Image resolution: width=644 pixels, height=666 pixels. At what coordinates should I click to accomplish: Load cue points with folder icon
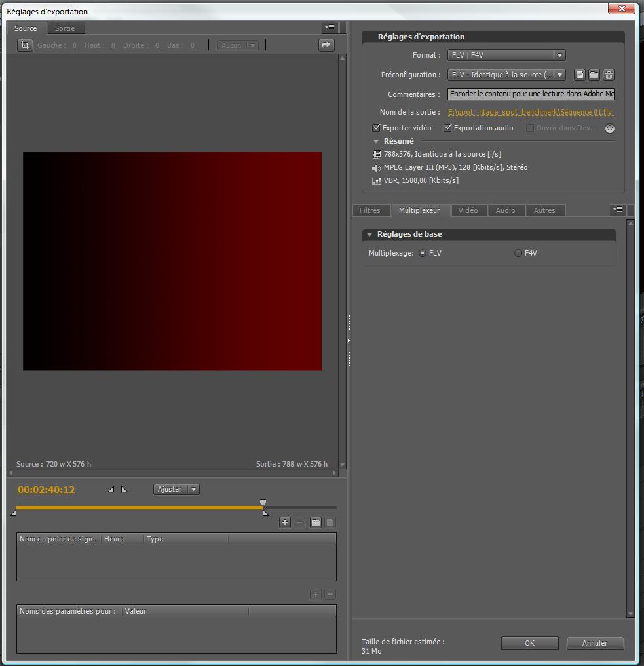click(315, 522)
